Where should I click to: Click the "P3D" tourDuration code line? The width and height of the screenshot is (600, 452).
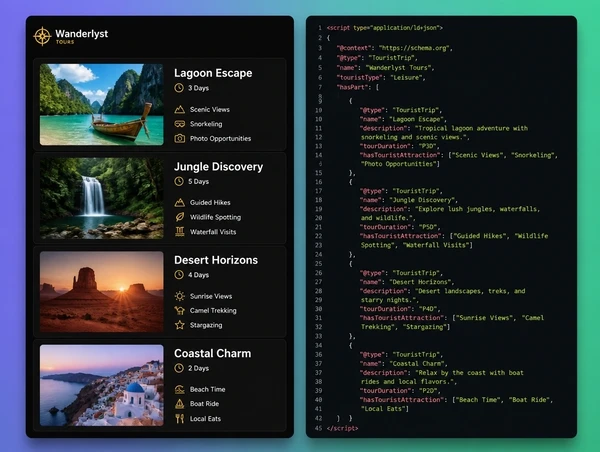[x=399, y=146]
